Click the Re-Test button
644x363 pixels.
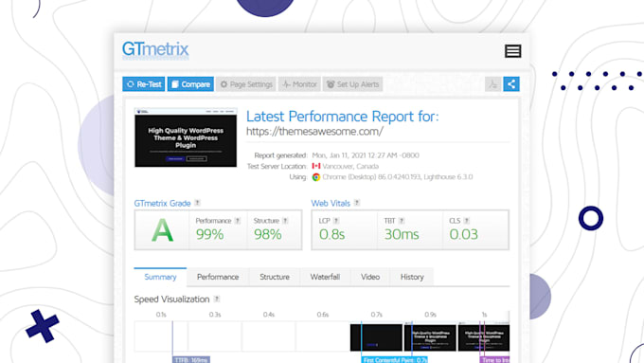point(144,84)
